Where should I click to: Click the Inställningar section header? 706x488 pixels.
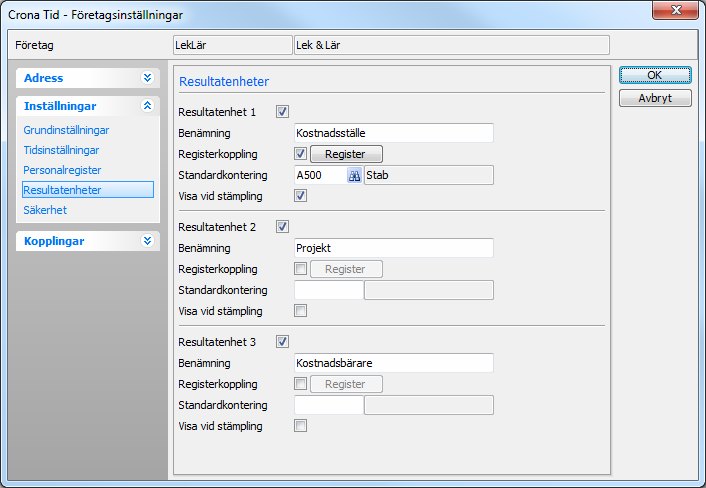[88, 106]
